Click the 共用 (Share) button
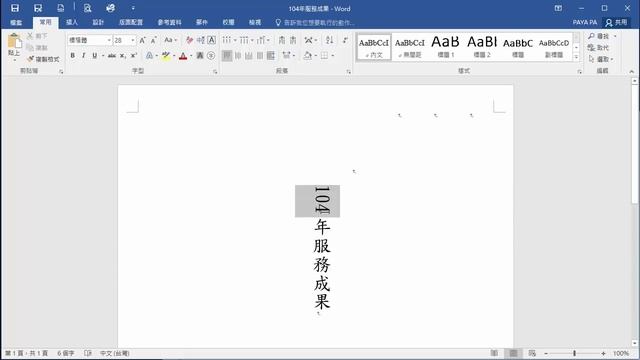Image resolution: width=640 pixels, height=360 pixels. coord(617,22)
